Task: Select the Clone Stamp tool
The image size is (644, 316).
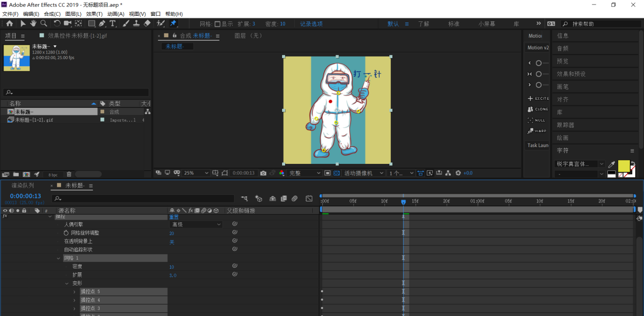Action: coord(136,23)
